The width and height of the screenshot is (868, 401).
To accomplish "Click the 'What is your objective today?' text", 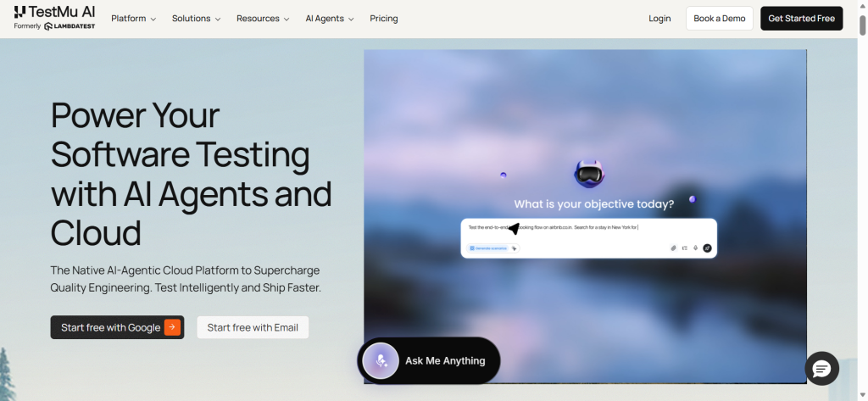I will click(594, 203).
